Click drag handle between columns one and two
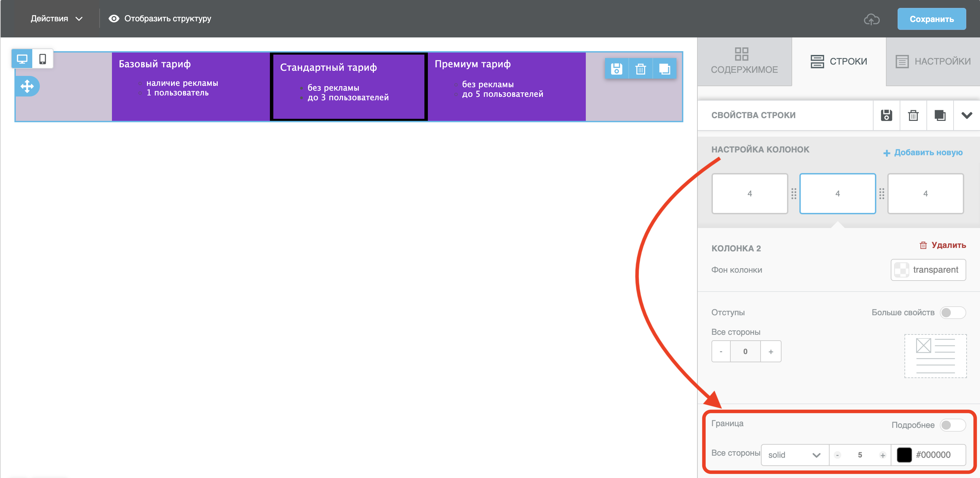The image size is (980, 478). coord(794,194)
